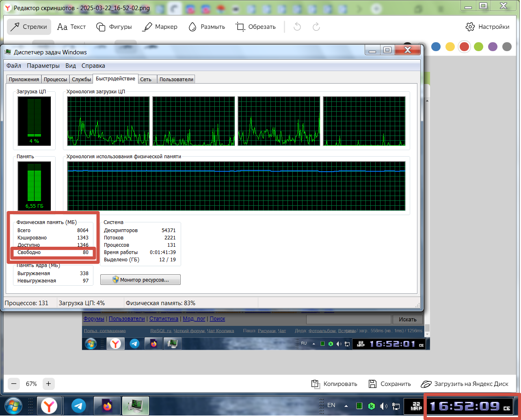Choose the Текст text tool
The width and height of the screenshot is (521, 420).
click(71, 27)
